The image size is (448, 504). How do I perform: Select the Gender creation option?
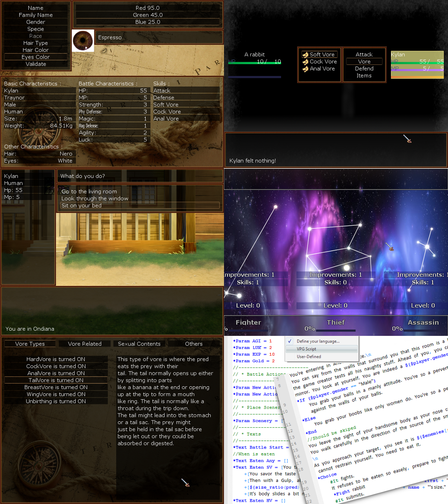(36, 22)
